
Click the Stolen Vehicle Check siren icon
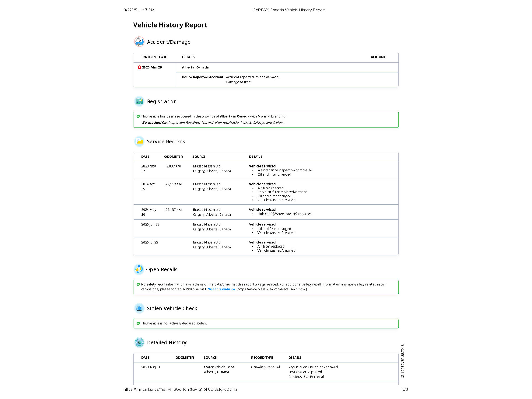point(139,308)
